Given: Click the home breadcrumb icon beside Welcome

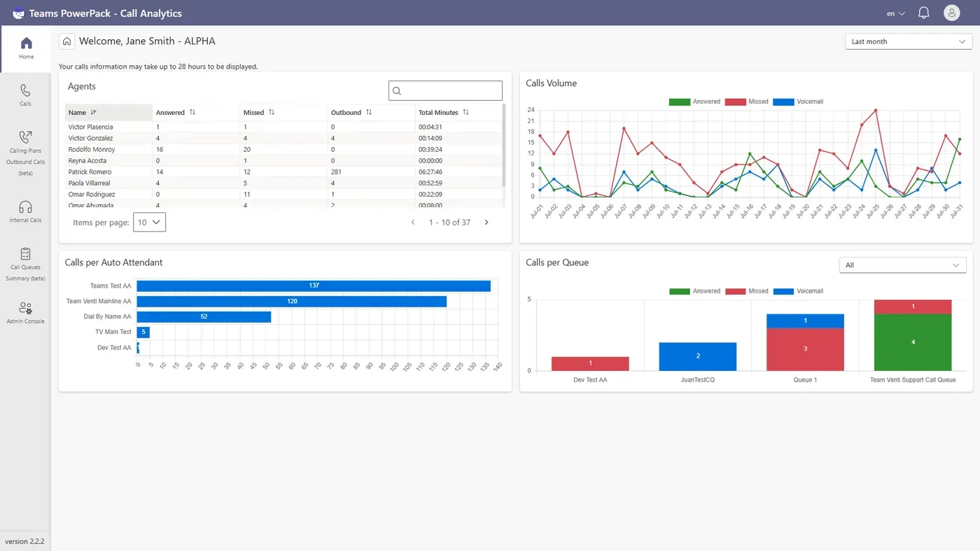Looking at the screenshot, I should pos(66,41).
